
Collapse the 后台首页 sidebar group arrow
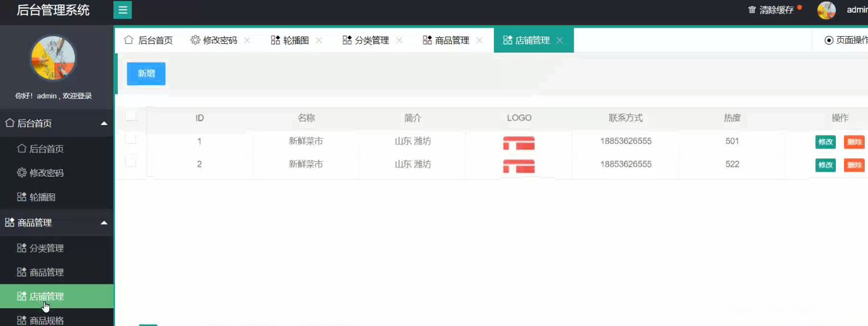tap(104, 123)
